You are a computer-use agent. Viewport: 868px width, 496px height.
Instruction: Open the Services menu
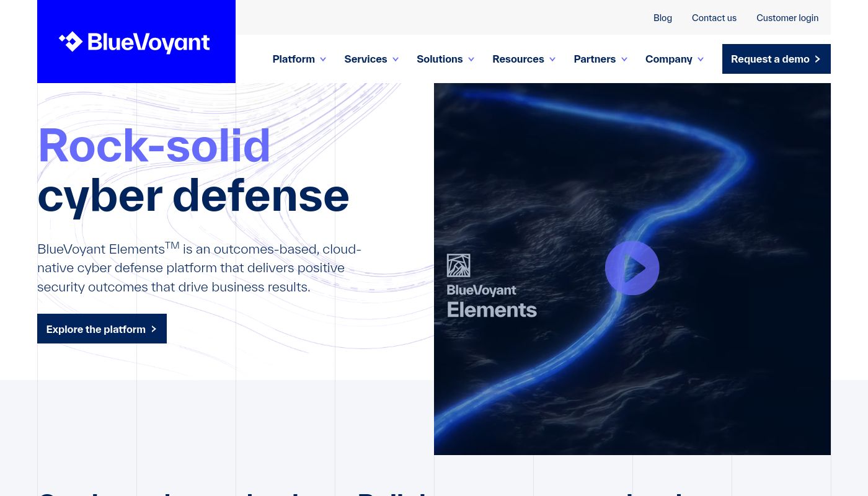click(365, 59)
